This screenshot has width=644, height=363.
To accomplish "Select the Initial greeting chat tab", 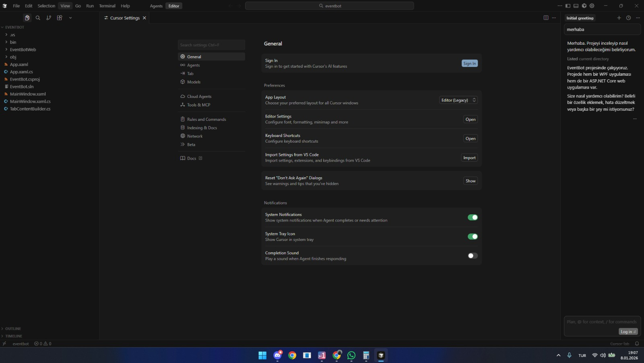I will 580,18.
